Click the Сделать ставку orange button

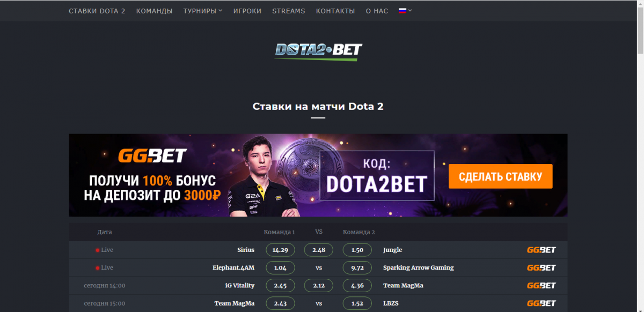tap(501, 176)
